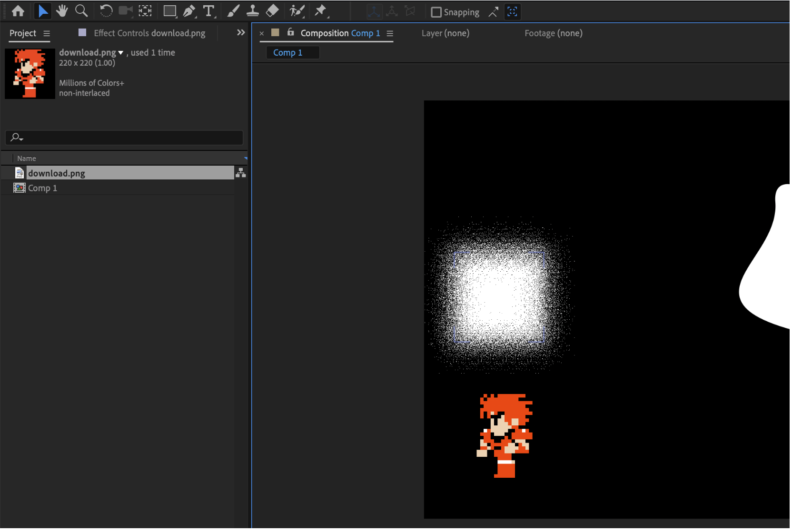Viewport: 792px width, 532px height.
Task: Click the Name column header
Action: click(27, 158)
